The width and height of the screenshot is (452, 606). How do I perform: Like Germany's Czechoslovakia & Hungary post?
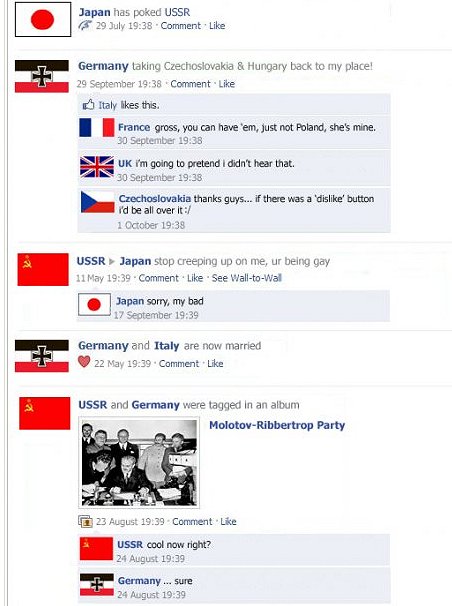pyautogui.click(x=227, y=84)
